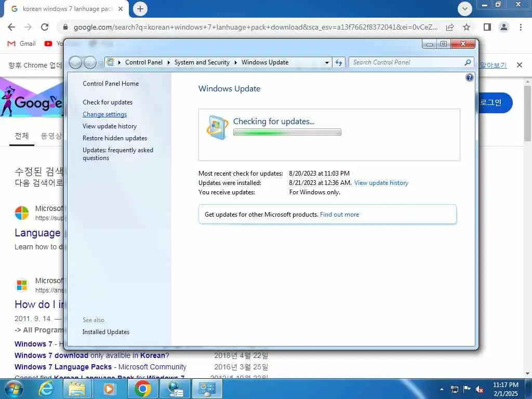This screenshot has height=399, width=532.
Task: Open Gmail bookmark
Action: 22,44
